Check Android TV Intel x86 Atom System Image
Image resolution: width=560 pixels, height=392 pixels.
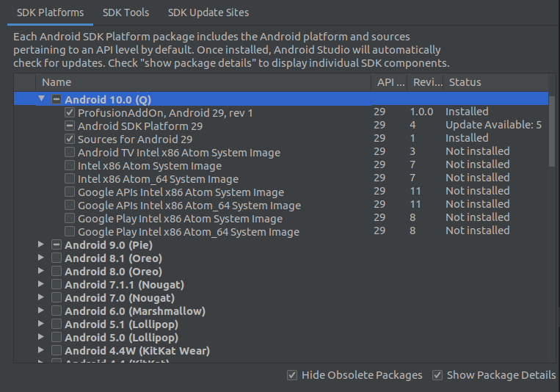(70, 153)
